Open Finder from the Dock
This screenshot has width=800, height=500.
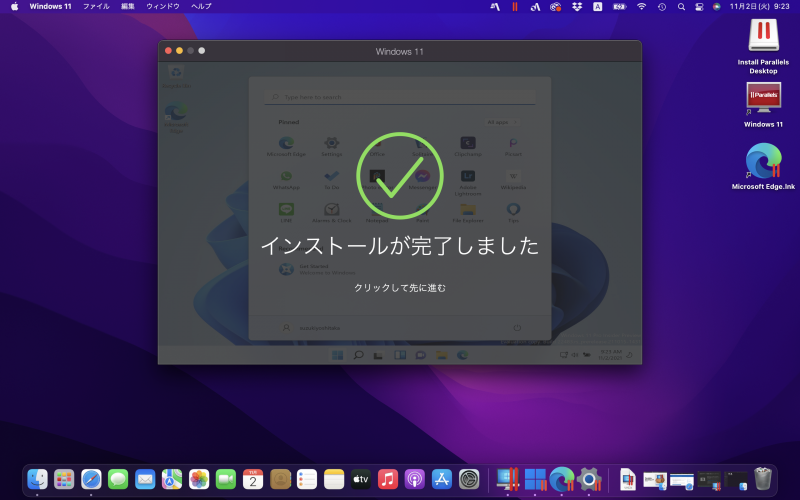point(37,479)
